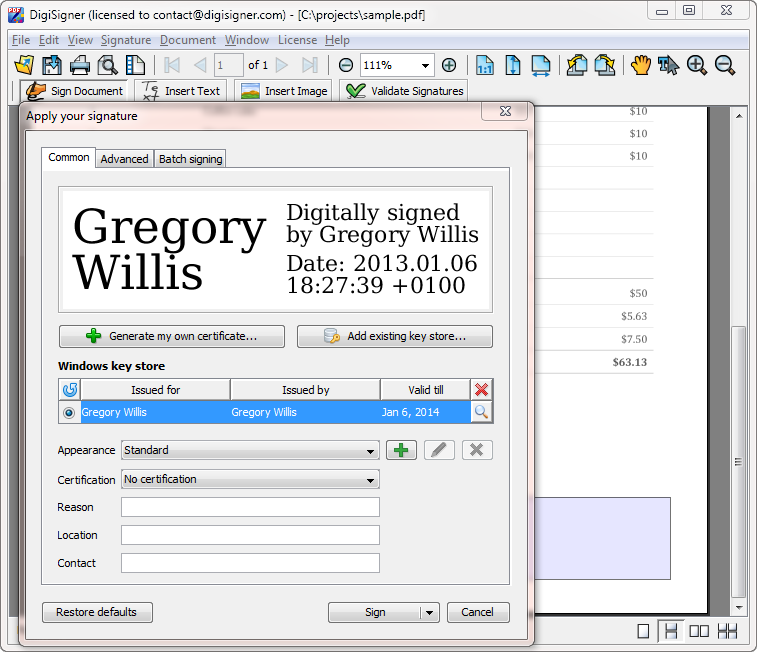Go to first page arrow
The width and height of the screenshot is (757, 652).
172,65
